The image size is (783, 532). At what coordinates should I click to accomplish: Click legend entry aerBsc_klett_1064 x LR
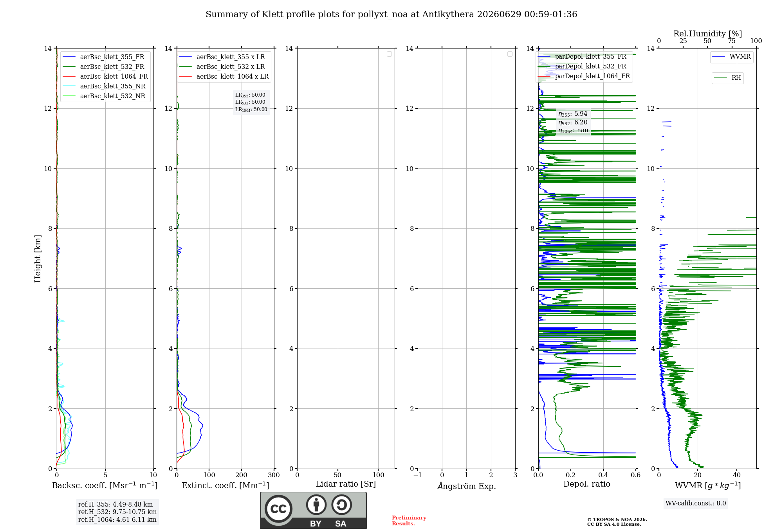pyautogui.click(x=224, y=76)
